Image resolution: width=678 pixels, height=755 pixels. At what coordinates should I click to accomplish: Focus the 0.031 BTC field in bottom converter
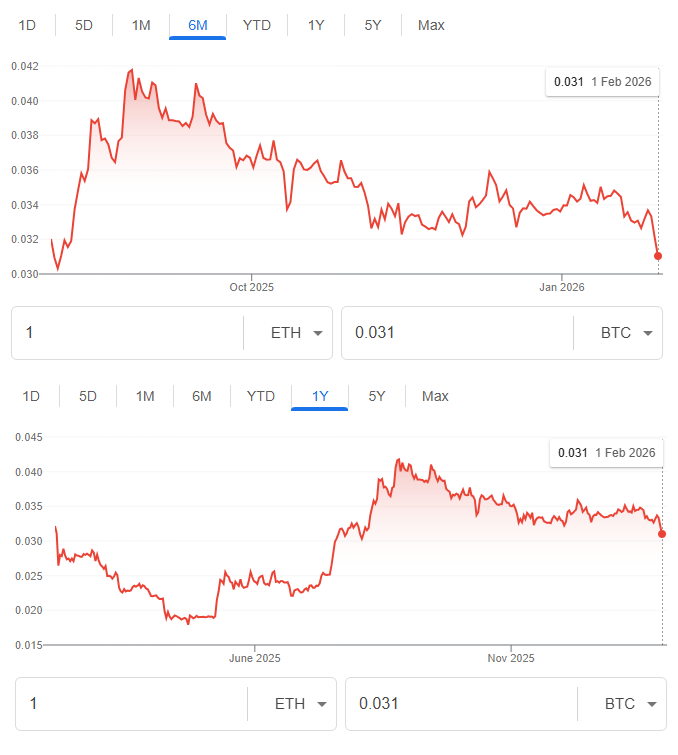click(x=460, y=704)
